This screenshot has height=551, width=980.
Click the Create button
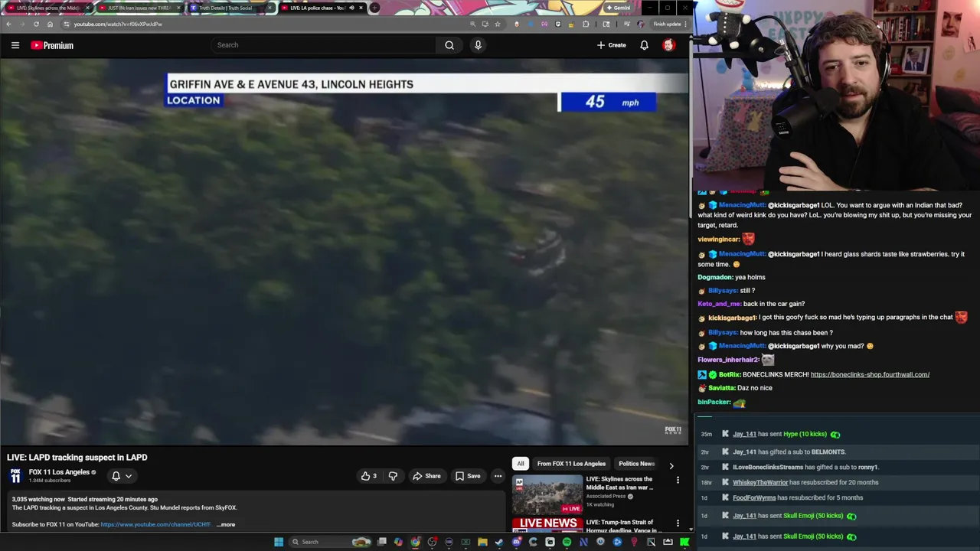(612, 45)
